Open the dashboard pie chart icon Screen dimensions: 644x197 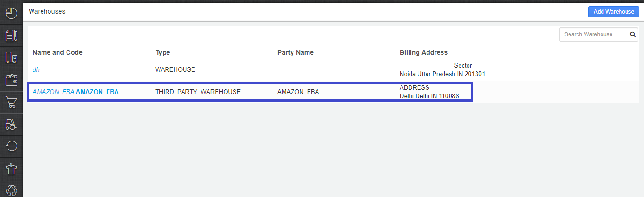[x=11, y=13]
